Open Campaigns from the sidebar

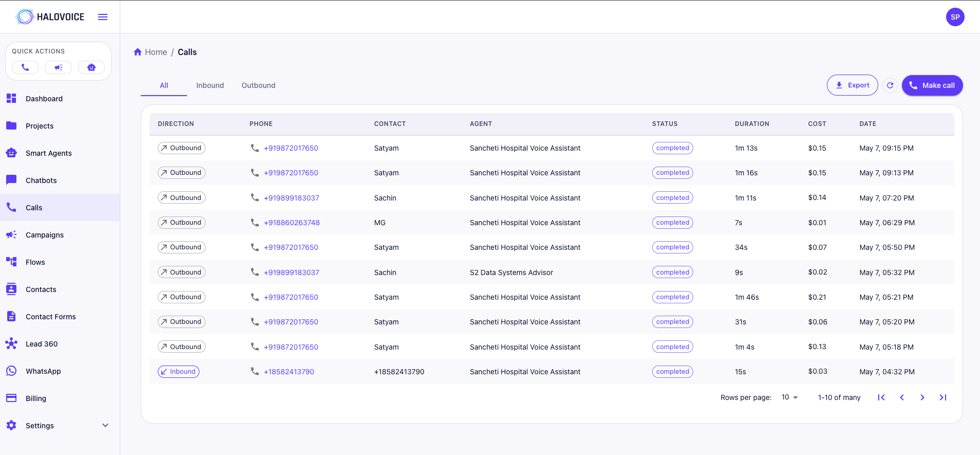tap(60, 235)
